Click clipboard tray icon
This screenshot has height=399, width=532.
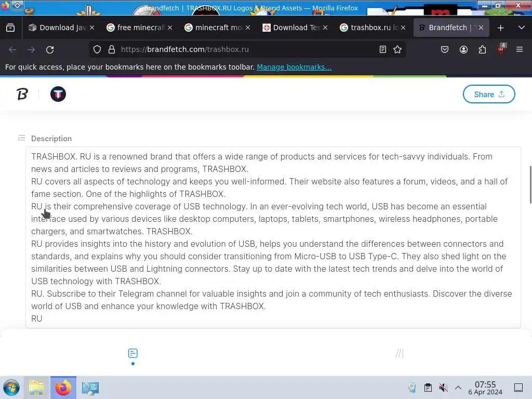(x=428, y=388)
